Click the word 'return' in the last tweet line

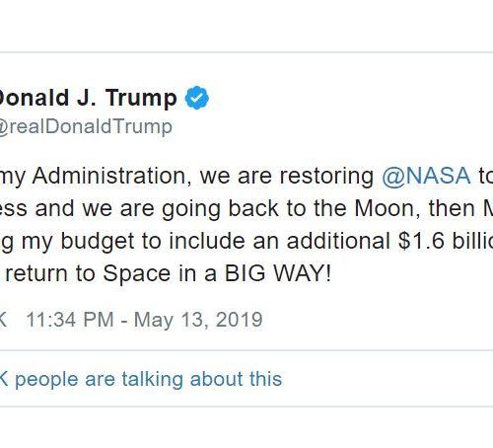36,273
